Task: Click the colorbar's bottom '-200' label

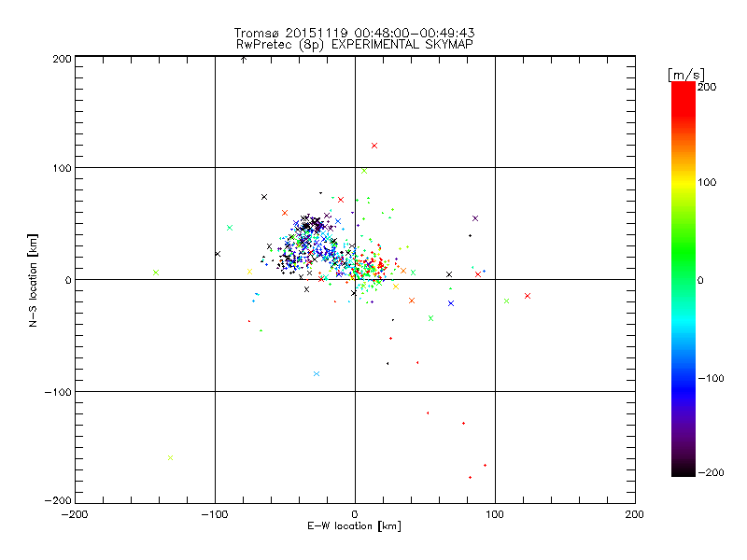Action: 712,472
